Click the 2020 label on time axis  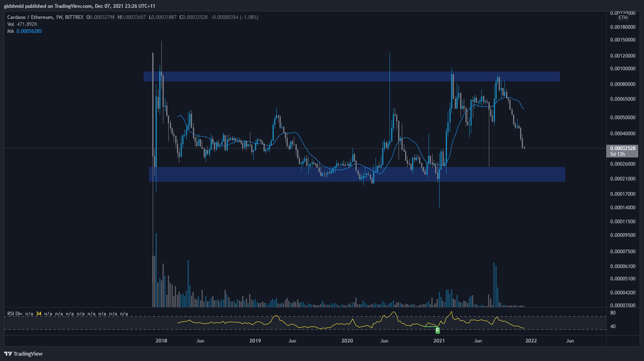(347, 341)
